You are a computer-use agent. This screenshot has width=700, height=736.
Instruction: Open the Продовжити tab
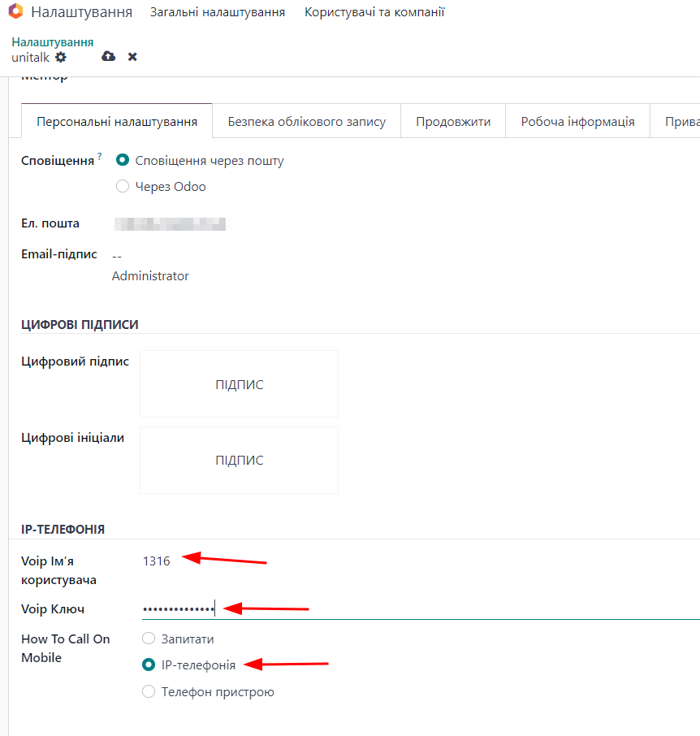pyautogui.click(x=453, y=122)
